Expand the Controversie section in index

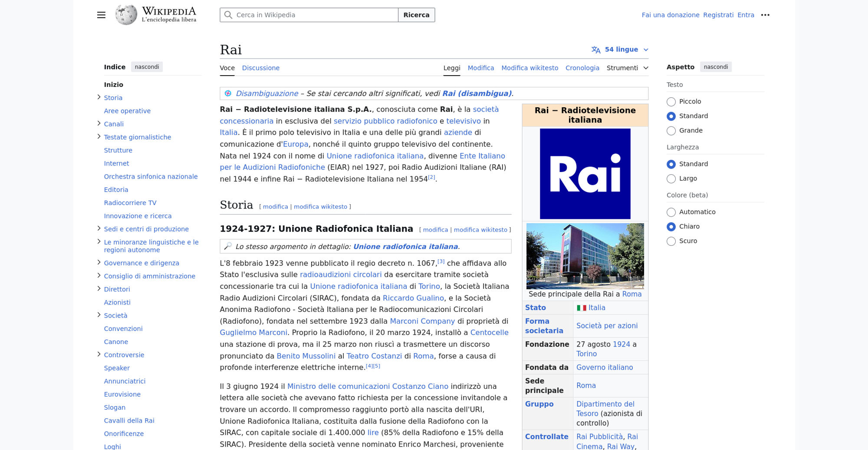pos(99,354)
